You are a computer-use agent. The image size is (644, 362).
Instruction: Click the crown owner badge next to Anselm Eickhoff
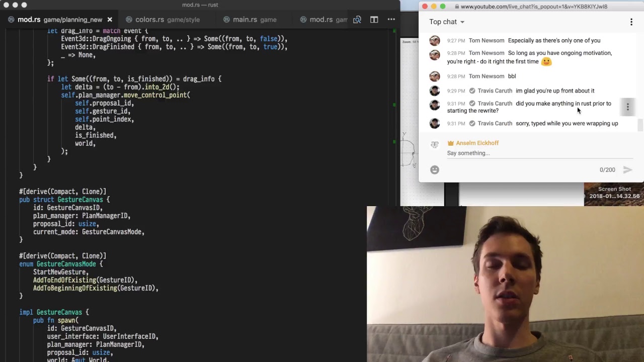pyautogui.click(x=451, y=143)
